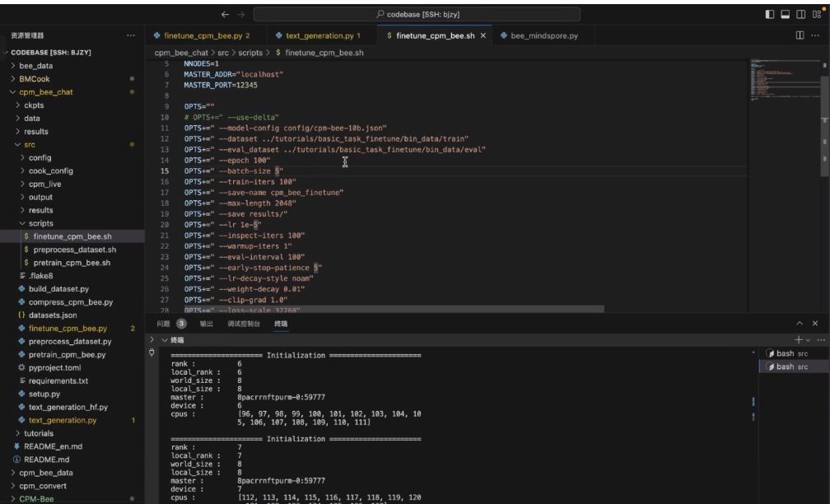Image resolution: width=830 pixels, height=504 pixels.
Task: Add a new terminal with plus icon
Action: coord(798,339)
